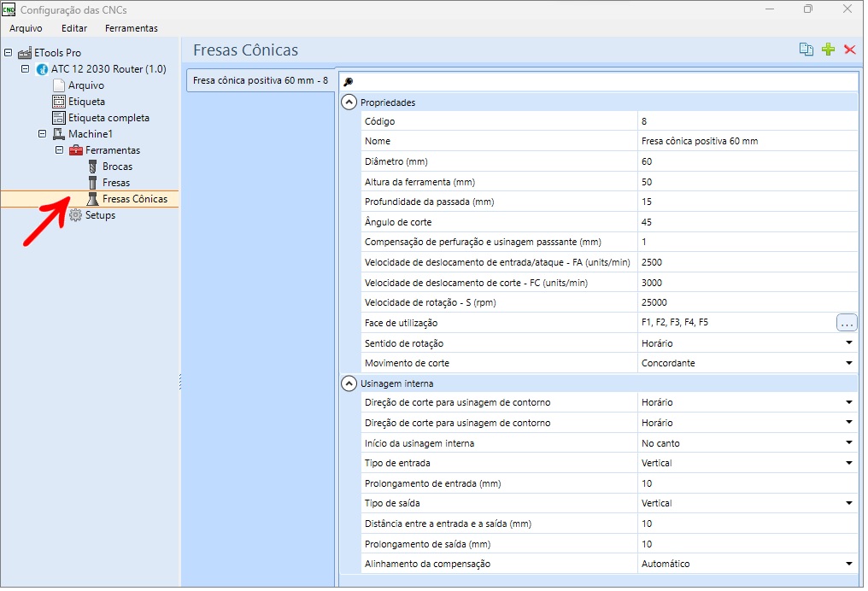Click the red toolbox icon beside Ferramentas
Image resolution: width=868 pixels, height=591 pixels.
click(76, 150)
